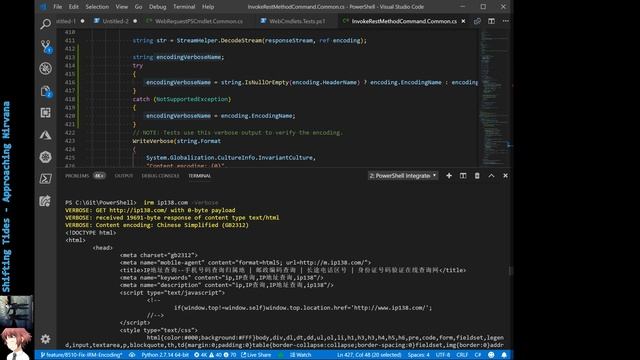The image size is (640, 360).
Task: Add a new terminal with the plus icon
Action: point(449,176)
